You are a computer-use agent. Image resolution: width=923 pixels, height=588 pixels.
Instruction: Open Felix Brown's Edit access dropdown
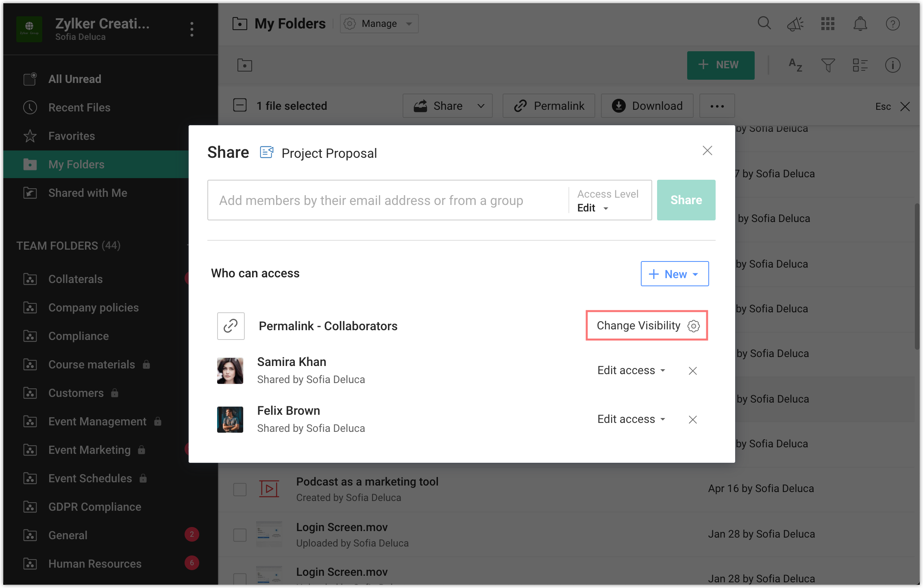631,419
